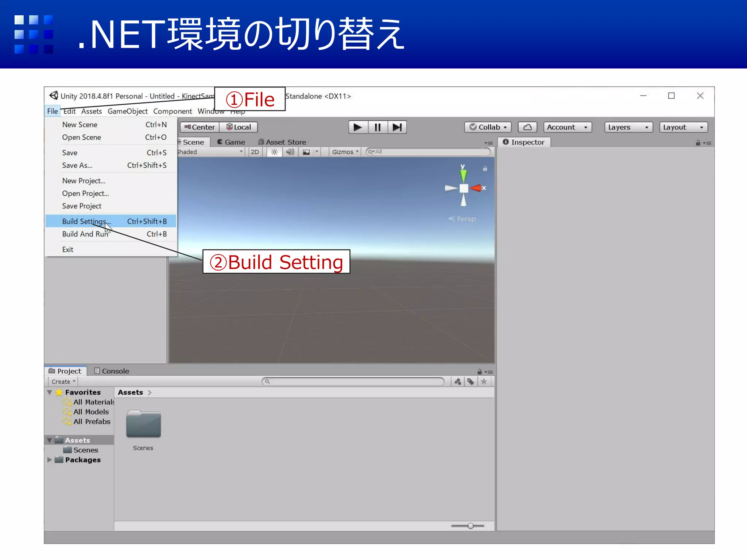The image size is (747, 560).
Task: Open the Create dropdown in Project
Action: pyautogui.click(x=63, y=381)
